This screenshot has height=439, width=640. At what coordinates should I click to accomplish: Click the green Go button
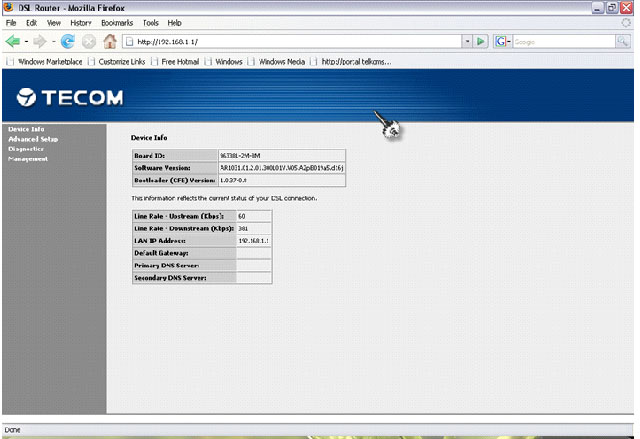click(x=481, y=41)
